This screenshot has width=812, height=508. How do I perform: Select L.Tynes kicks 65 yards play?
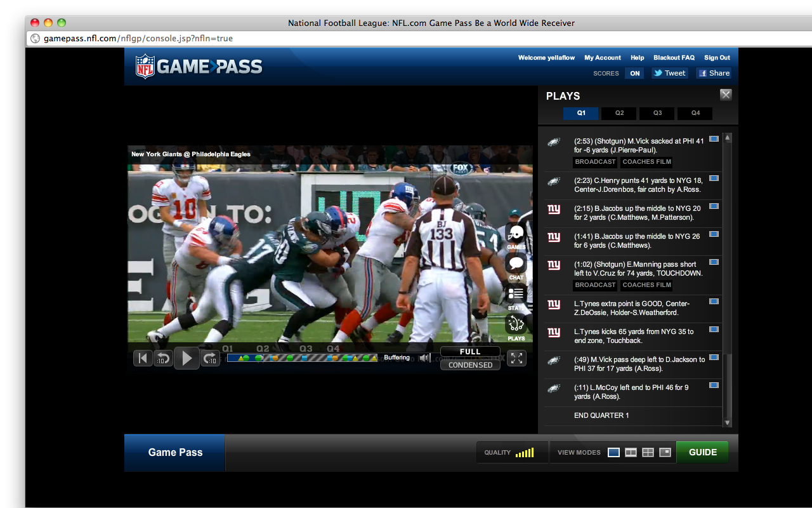click(x=633, y=337)
